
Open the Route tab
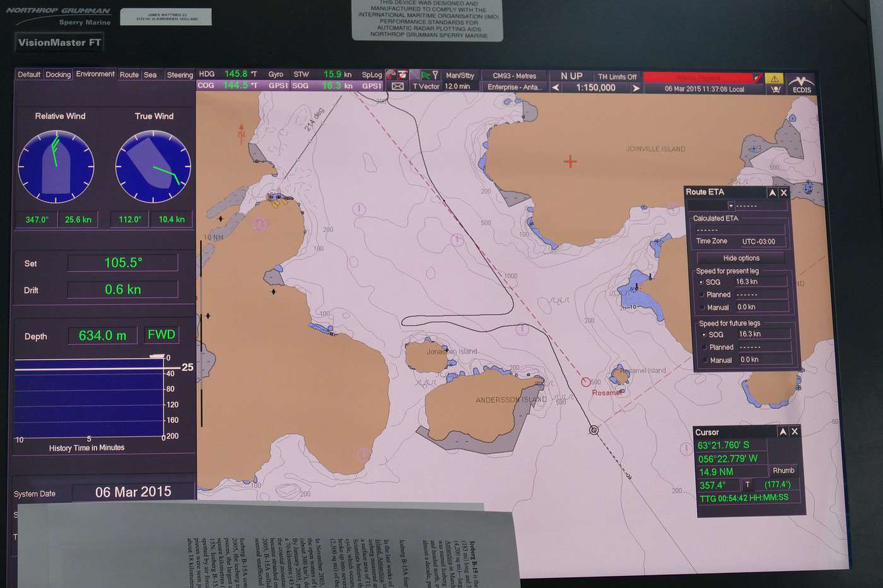click(x=129, y=74)
